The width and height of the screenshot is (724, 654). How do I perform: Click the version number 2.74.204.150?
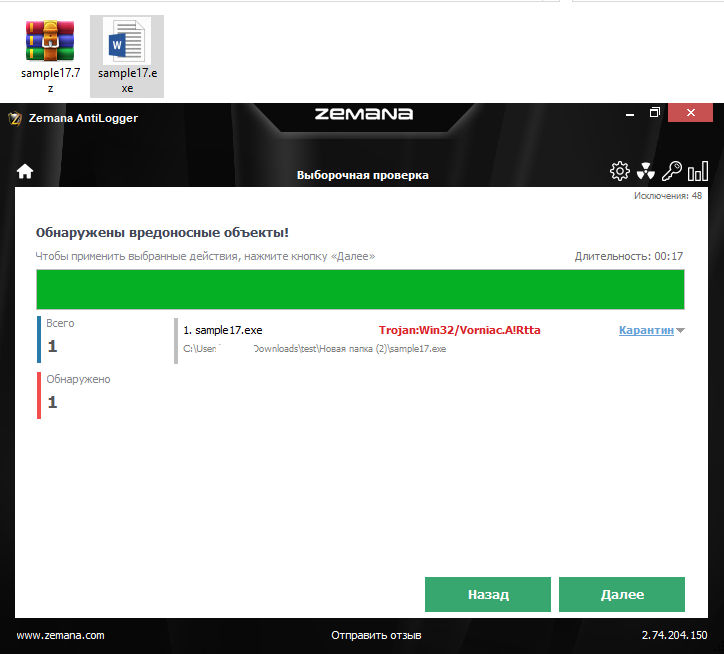click(x=674, y=636)
